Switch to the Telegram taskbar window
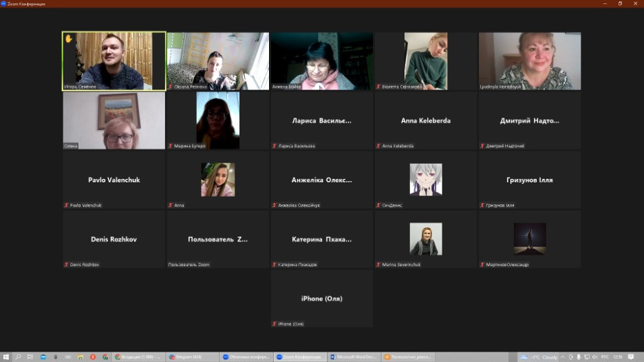644x362 pixels. click(193, 357)
